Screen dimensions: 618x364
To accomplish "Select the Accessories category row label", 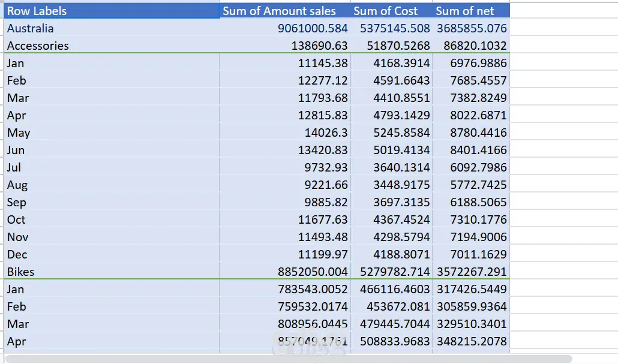I will 38,46.
